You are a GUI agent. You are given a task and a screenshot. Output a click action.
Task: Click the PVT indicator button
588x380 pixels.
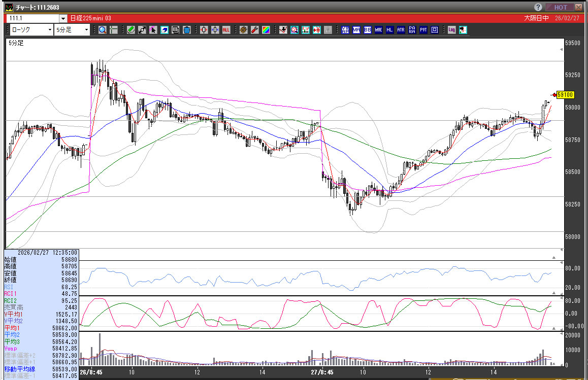click(423, 30)
